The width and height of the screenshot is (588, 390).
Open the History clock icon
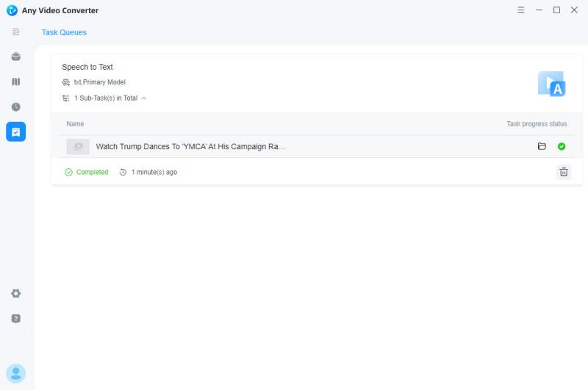click(x=16, y=106)
